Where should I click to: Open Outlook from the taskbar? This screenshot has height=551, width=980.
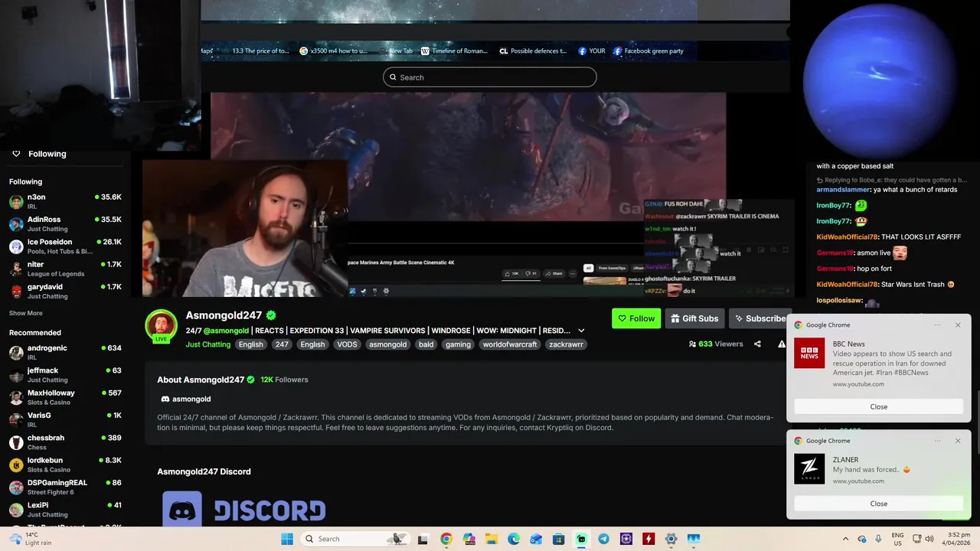coord(536,539)
